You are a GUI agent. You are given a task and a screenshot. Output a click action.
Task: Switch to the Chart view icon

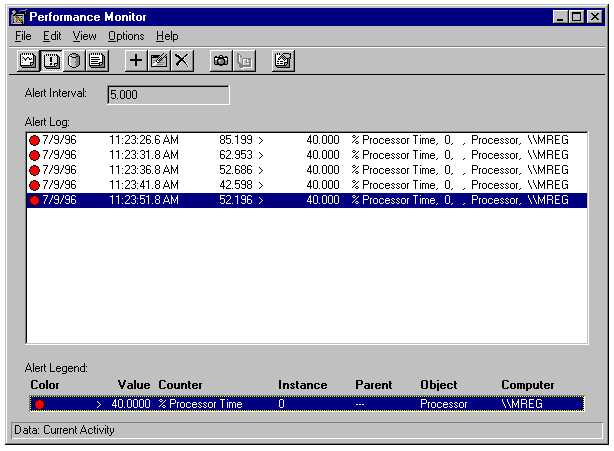pyautogui.click(x=28, y=61)
